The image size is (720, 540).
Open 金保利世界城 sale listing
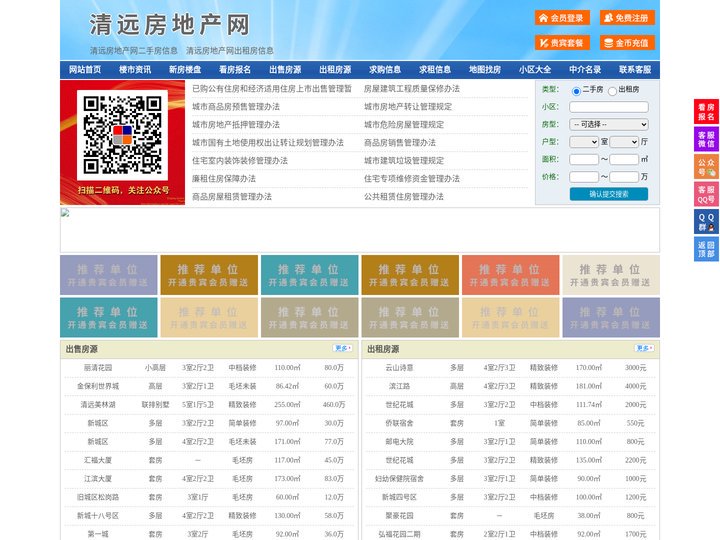click(98, 386)
